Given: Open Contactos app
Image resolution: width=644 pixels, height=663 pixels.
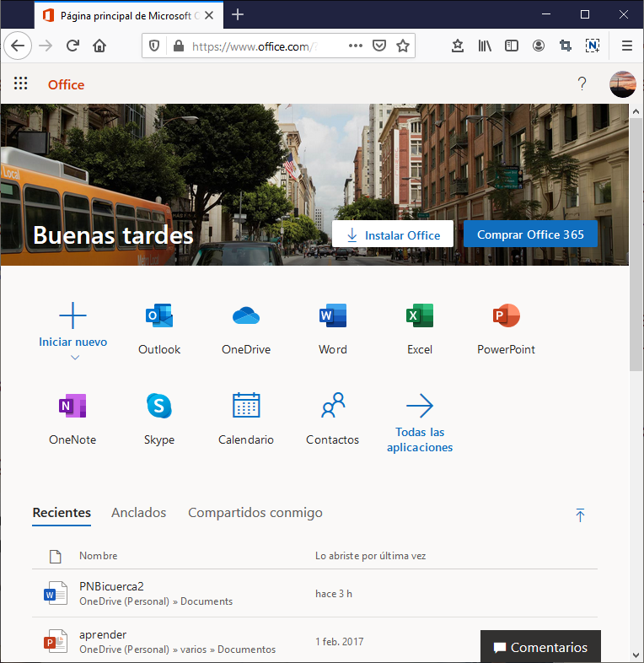Looking at the screenshot, I should tap(333, 419).
